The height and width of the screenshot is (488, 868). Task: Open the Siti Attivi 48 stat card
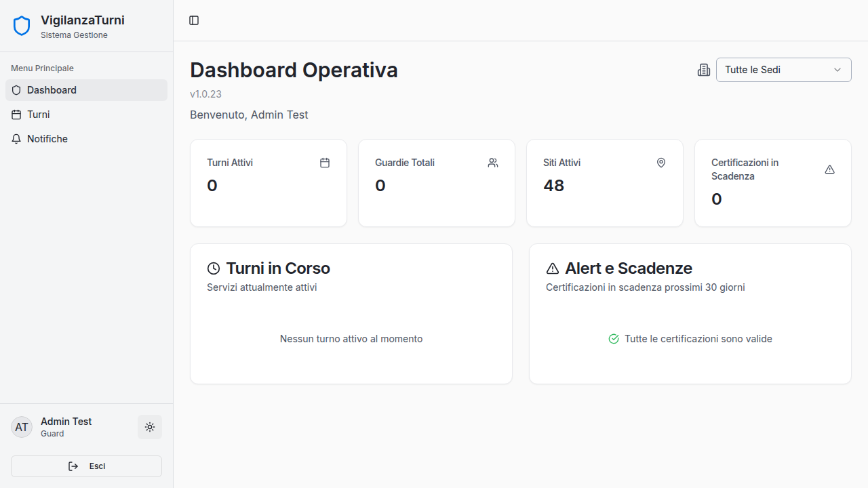(604, 183)
